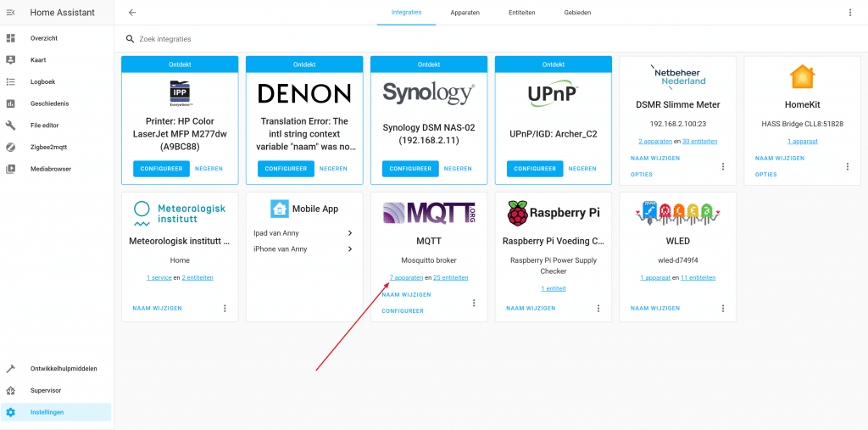Image resolution: width=868 pixels, height=430 pixels.
Task: Go back with the arrow icon
Action: (x=131, y=13)
